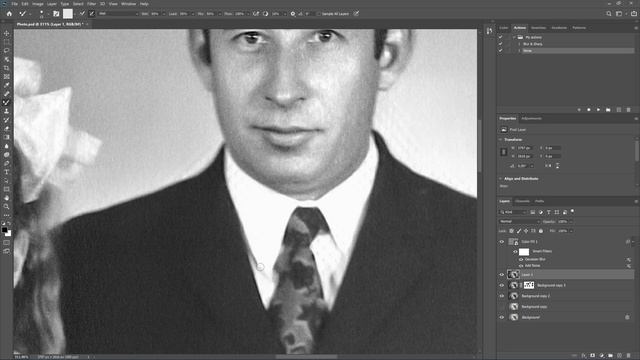Collapse the Transform section in Properties
The height and width of the screenshot is (360, 640).
(x=501, y=140)
